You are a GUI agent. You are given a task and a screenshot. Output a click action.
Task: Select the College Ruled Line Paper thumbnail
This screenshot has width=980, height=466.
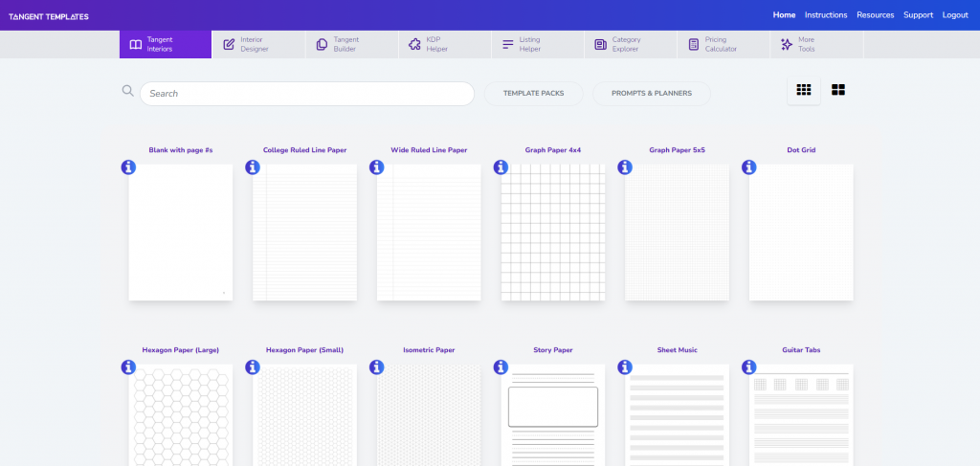[x=304, y=233]
